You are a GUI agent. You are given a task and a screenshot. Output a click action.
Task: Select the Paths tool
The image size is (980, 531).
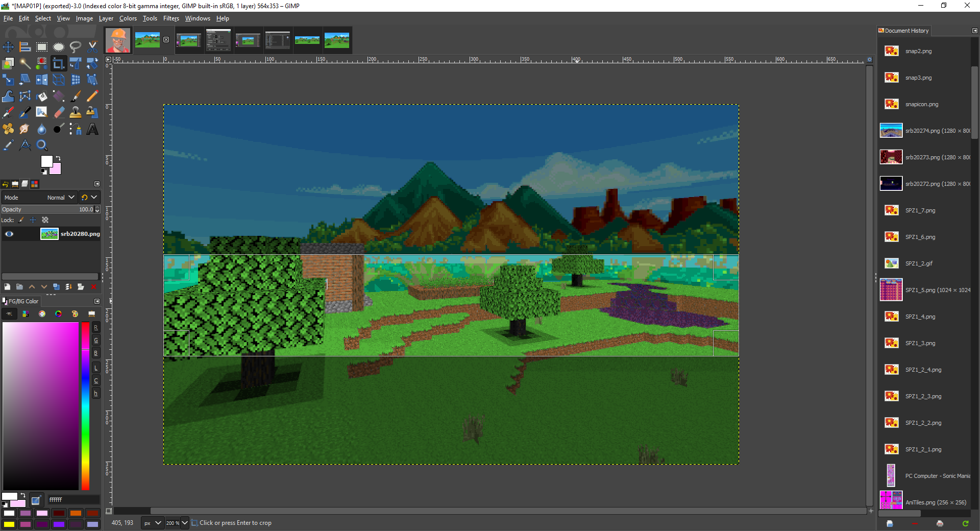click(x=76, y=129)
